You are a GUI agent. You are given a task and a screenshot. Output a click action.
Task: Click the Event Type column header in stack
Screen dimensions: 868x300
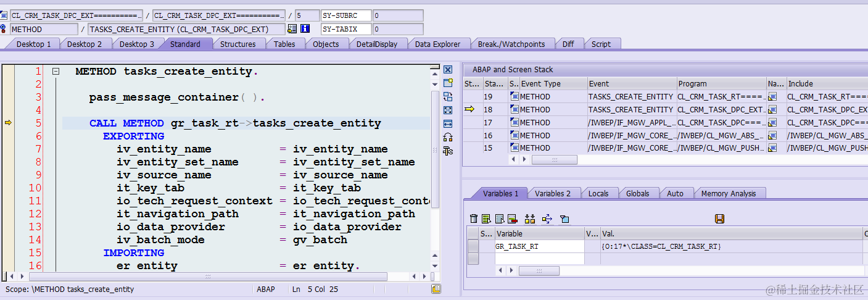(x=553, y=84)
